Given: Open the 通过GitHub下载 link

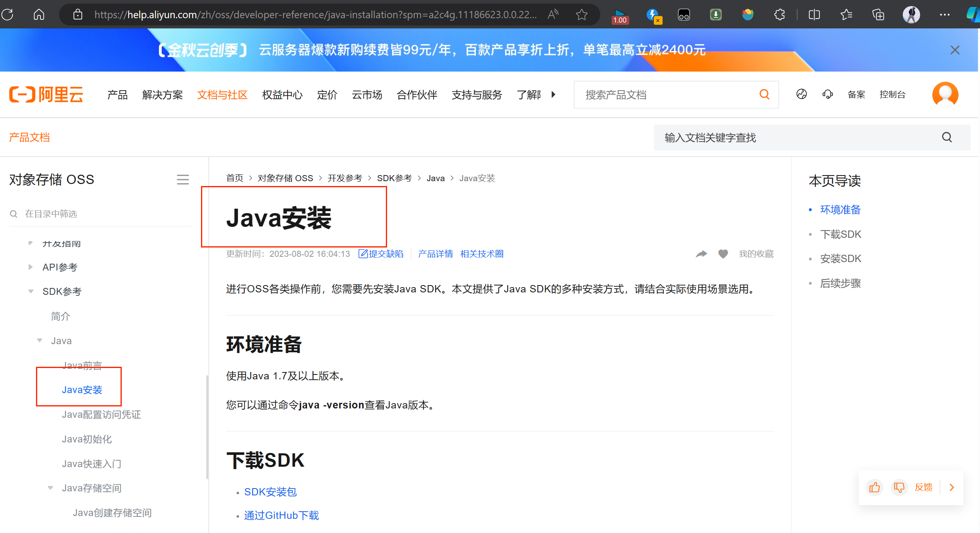Looking at the screenshot, I should pos(282,516).
